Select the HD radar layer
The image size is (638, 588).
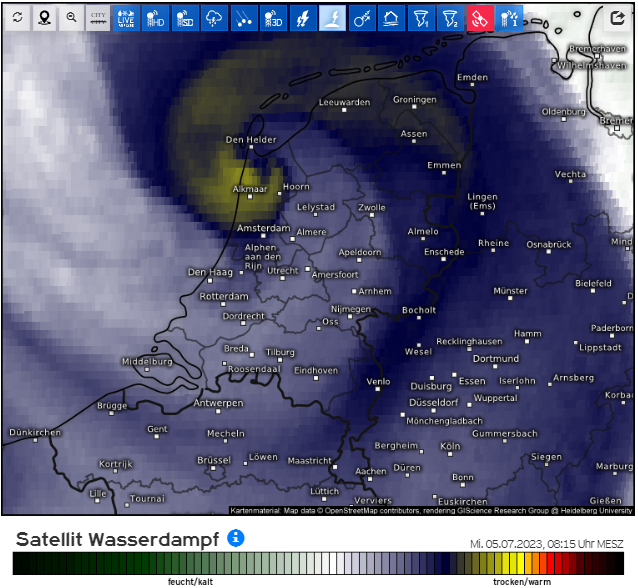pyautogui.click(x=155, y=18)
